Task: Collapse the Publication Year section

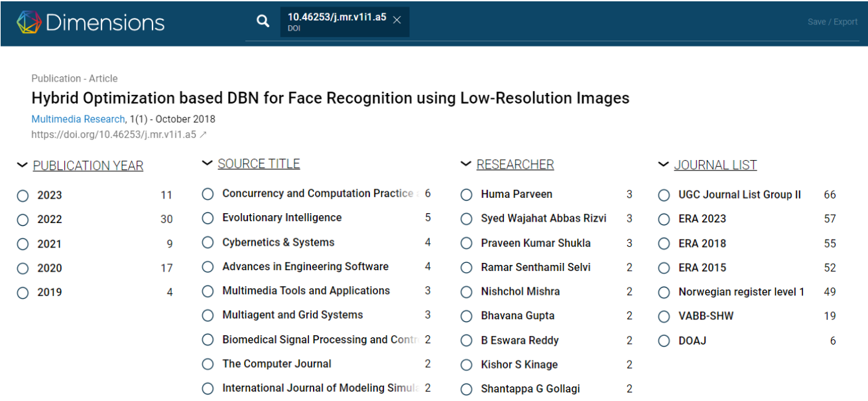Action: (23, 165)
